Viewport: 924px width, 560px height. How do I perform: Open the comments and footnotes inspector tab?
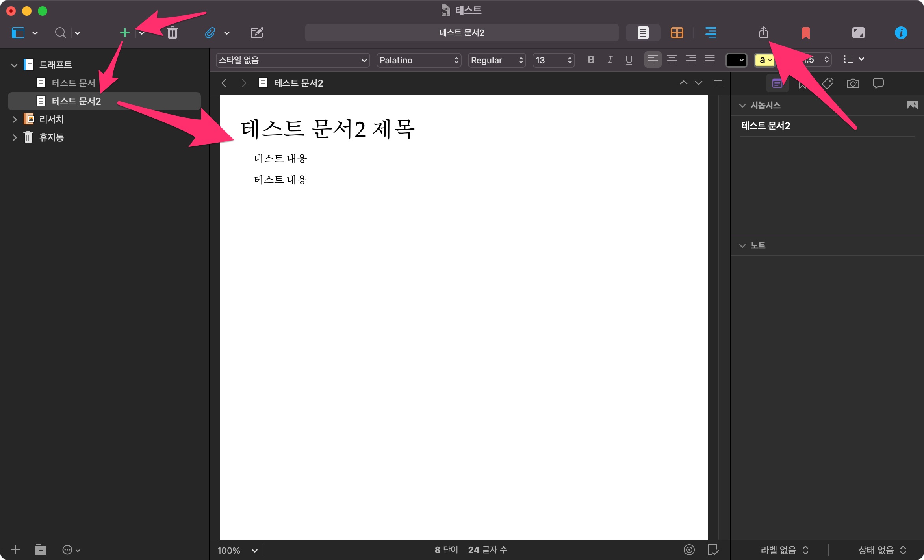pos(878,83)
